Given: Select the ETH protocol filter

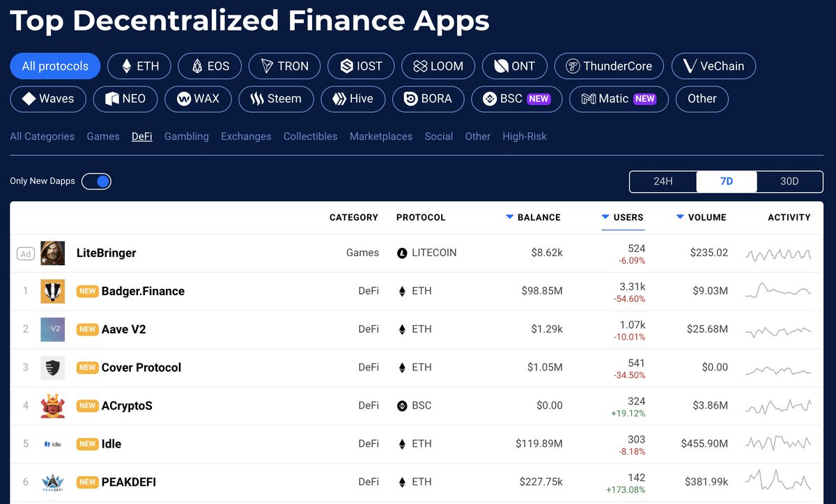Looking at the screenshot, I should tap(139, 66).
